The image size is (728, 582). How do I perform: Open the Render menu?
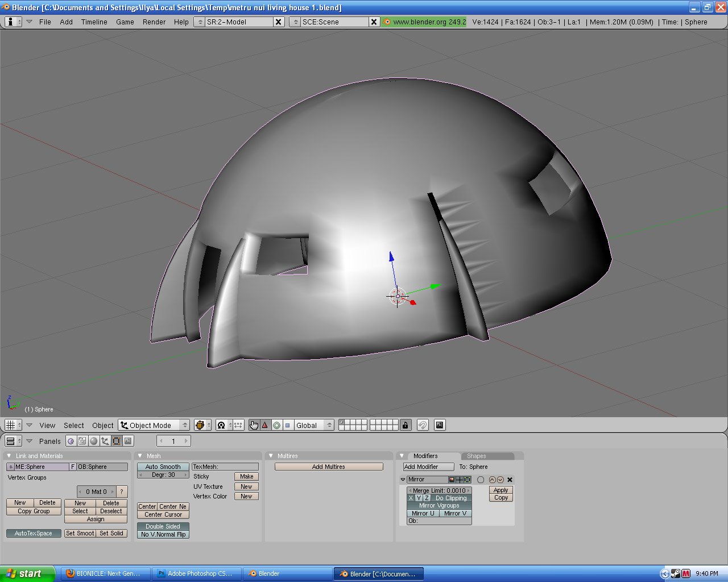[x=154, y=22]
